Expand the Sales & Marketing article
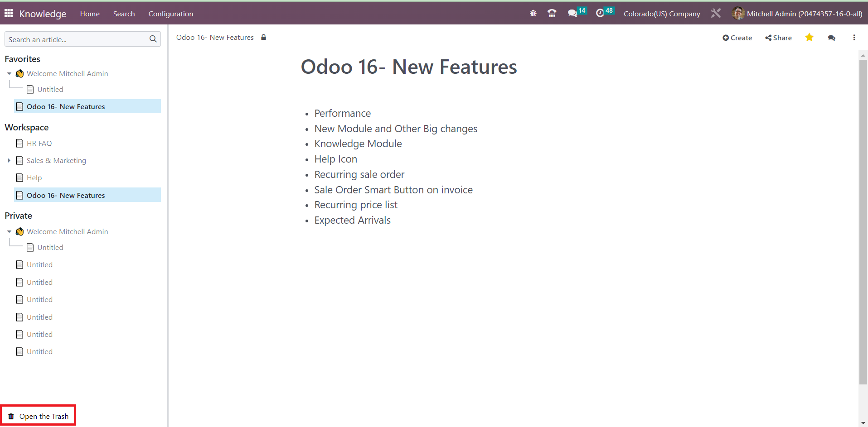 tap(9, 160)
